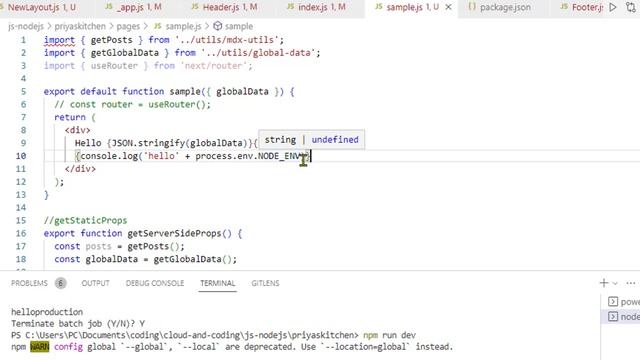Image resolution: width=640 pixels, height=360 pixels.
Task: Close the sample.js tab
Action: tap(448, 7)
